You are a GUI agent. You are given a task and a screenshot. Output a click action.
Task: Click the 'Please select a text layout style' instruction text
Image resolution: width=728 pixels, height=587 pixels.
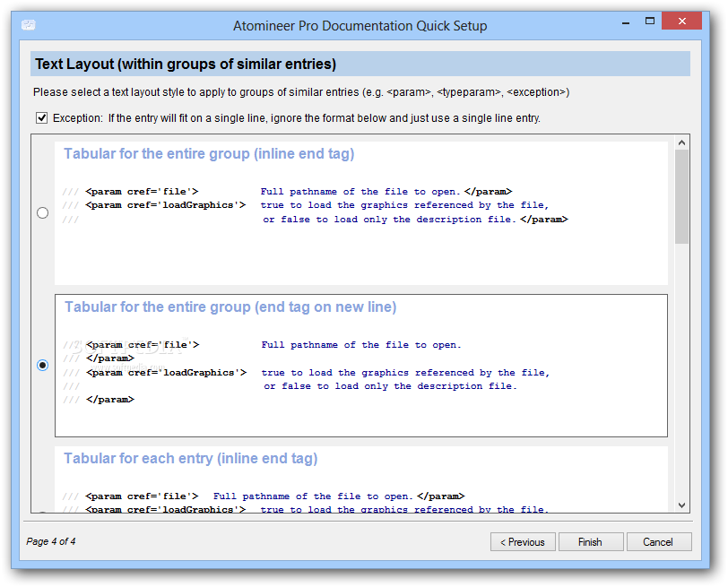click(x=301, y=92)
